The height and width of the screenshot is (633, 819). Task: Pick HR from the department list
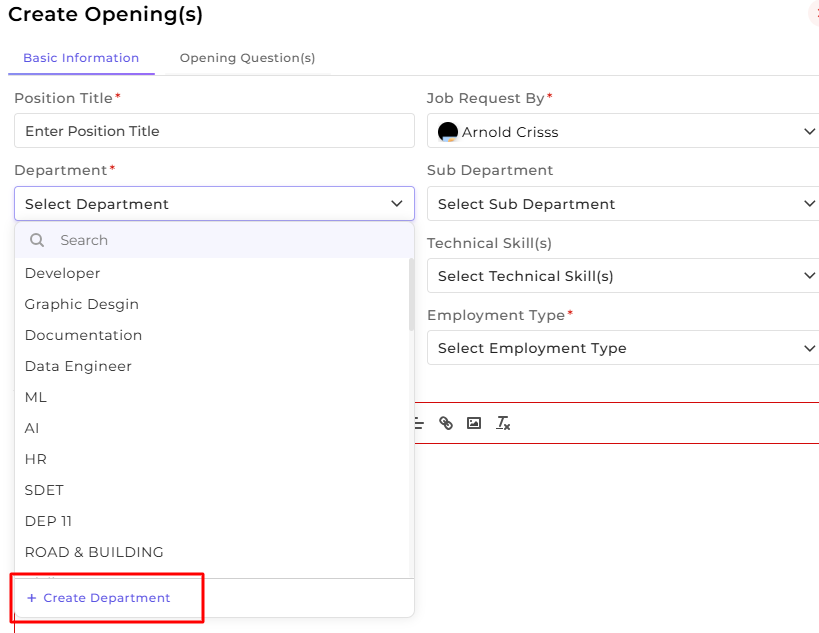(212, 459)
